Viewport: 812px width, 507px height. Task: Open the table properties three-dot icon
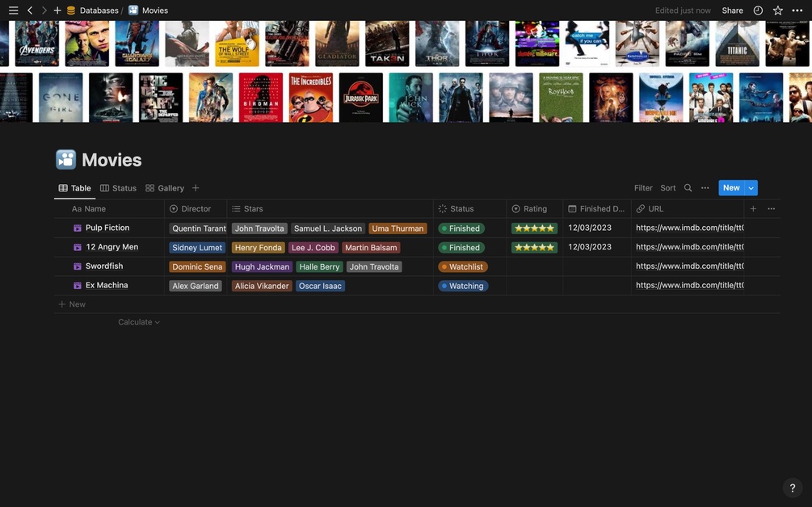point(771,209)
